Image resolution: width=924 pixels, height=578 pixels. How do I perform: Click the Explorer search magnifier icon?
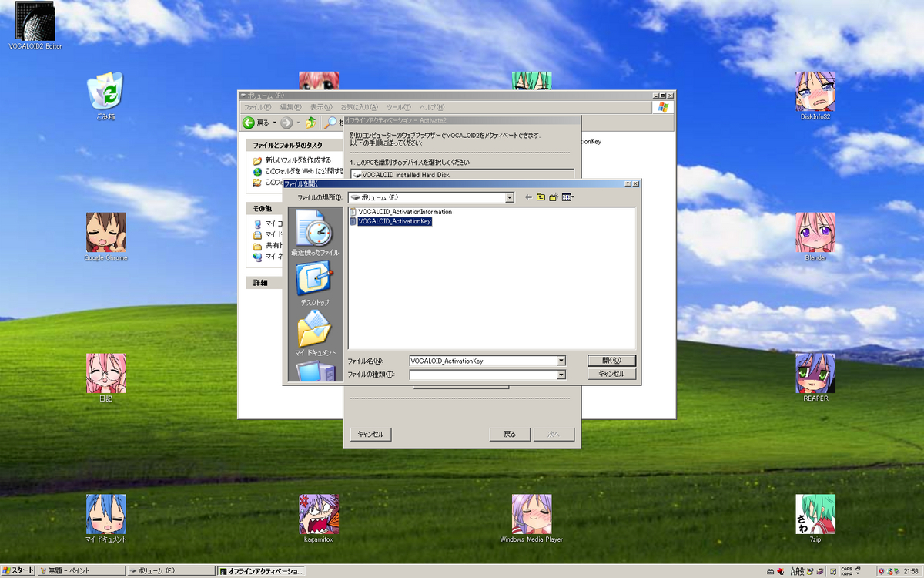[x=331, y=123]
